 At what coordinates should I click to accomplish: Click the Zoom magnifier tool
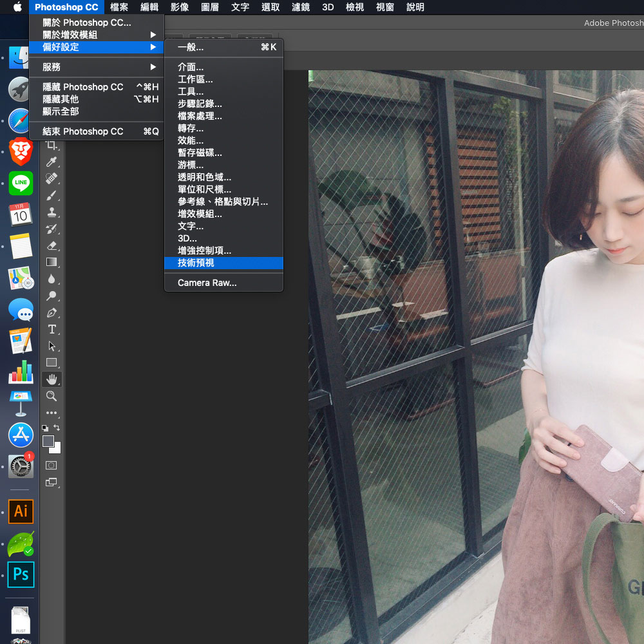[52, 396]
